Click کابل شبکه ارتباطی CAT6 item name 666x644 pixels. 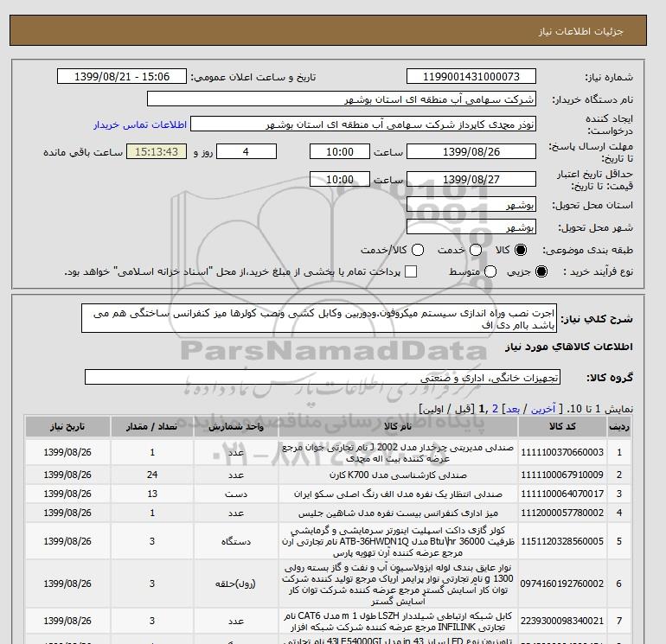pos(398,621)
